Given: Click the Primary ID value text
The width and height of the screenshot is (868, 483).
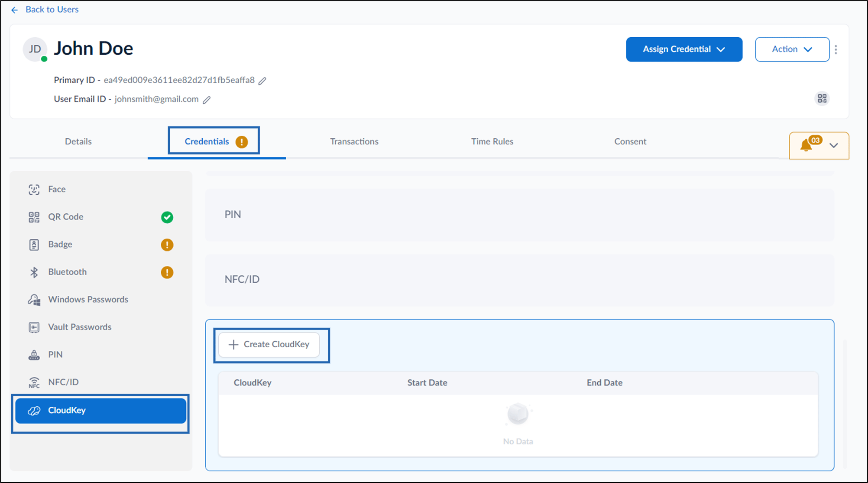Looking at the screenshot, I should pos(179,80).
